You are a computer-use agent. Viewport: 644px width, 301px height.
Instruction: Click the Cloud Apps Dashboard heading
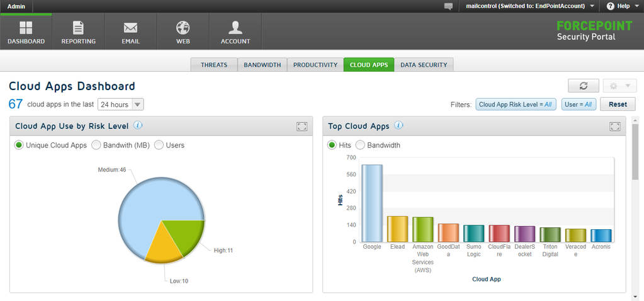[x=72, y=86]
